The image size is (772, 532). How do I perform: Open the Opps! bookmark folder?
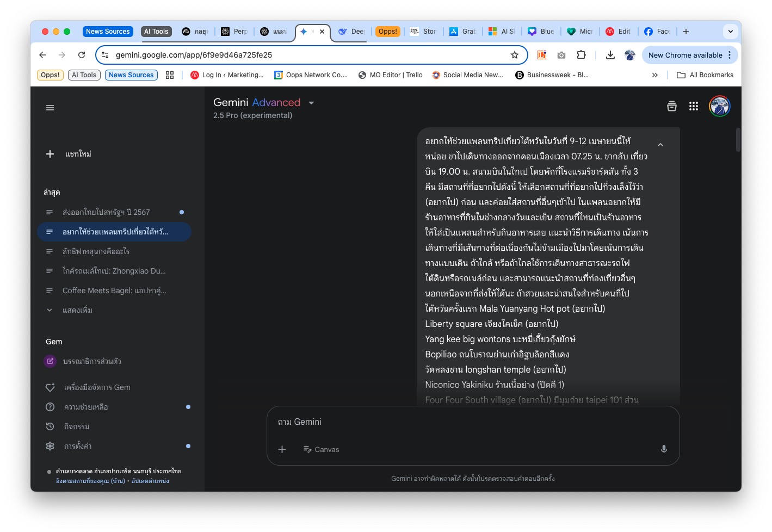tap(51, 75)
